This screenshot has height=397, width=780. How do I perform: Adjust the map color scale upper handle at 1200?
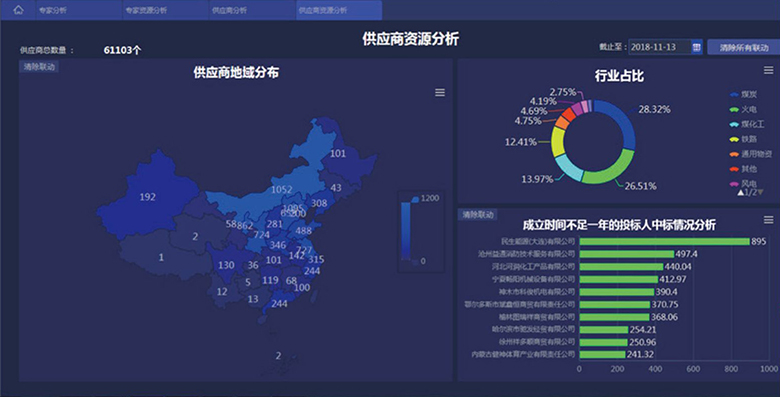pos(414,199)
